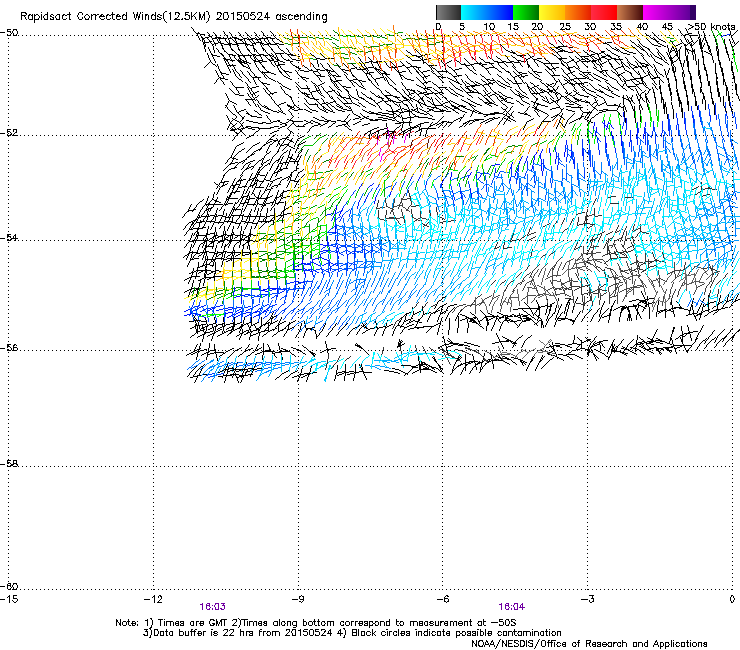Click the longitude label '-6'
Image resolution: width=740 pixels, height=650 pixels.
pyautogui.click(x=442, y=599)
